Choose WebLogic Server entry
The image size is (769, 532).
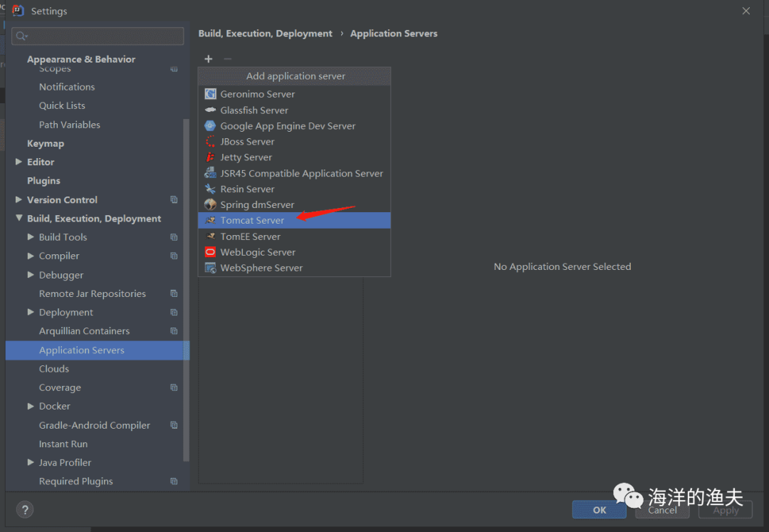pos(294,252)
